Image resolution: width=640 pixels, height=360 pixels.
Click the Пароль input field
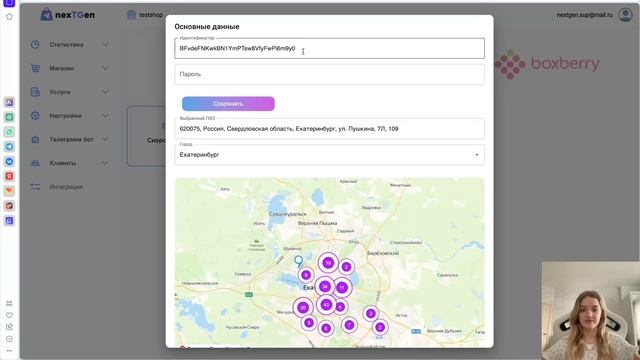click(x=329, y=74)
